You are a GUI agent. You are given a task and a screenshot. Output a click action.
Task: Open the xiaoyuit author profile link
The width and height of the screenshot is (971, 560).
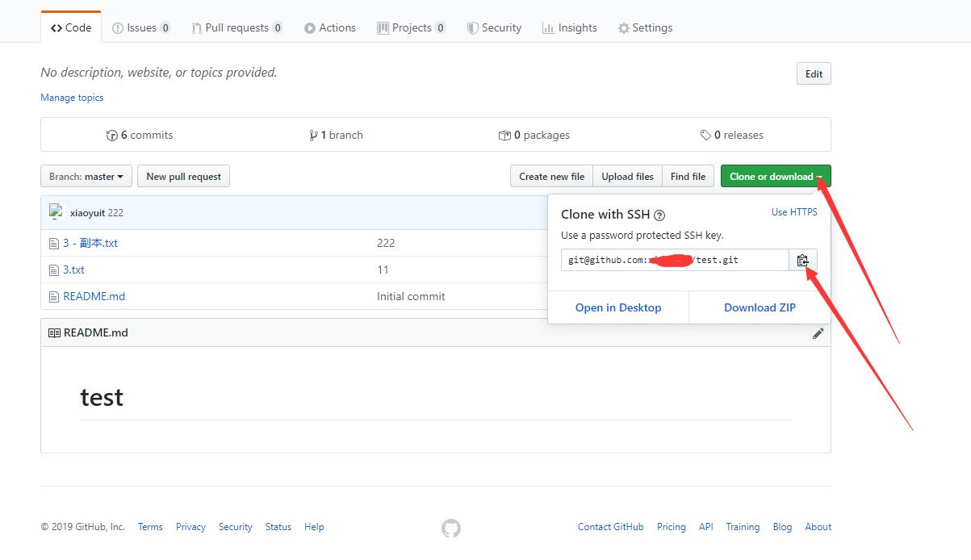88,213
